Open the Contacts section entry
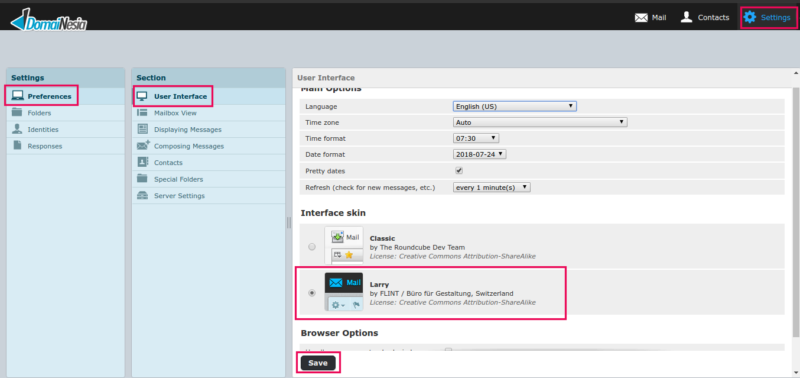This screenshot has height=378, width=800. (x=208, y=163)
